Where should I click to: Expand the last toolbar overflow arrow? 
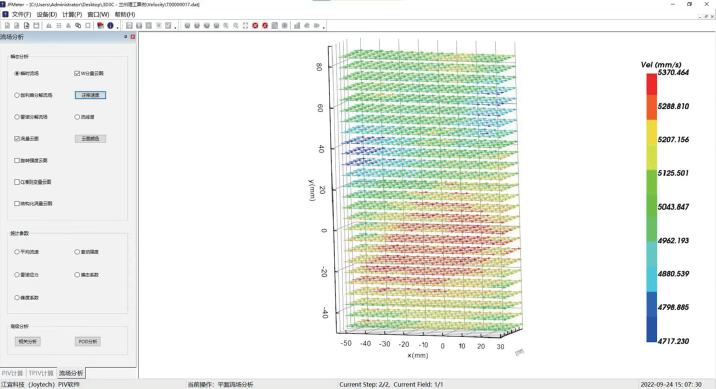324,27
